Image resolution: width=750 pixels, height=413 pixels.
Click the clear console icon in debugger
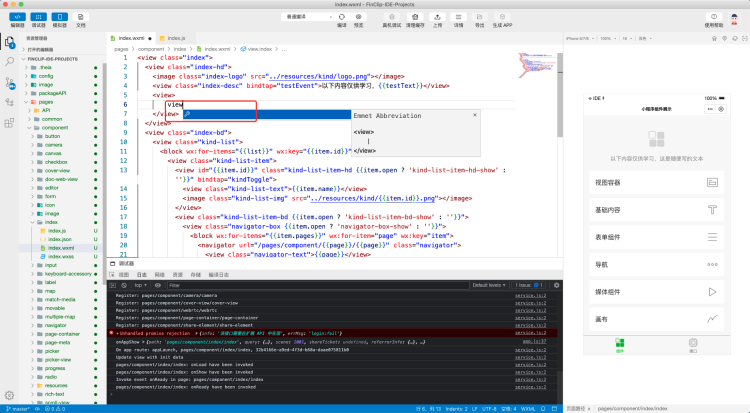(124, 285)
